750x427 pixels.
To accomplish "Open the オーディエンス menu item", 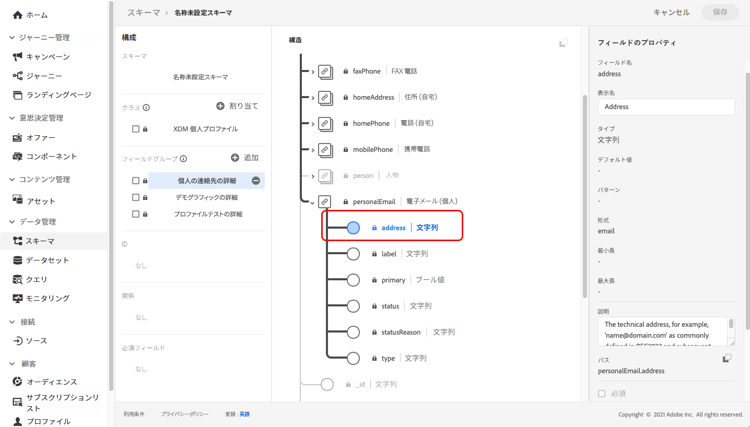I will coord(52,382).
